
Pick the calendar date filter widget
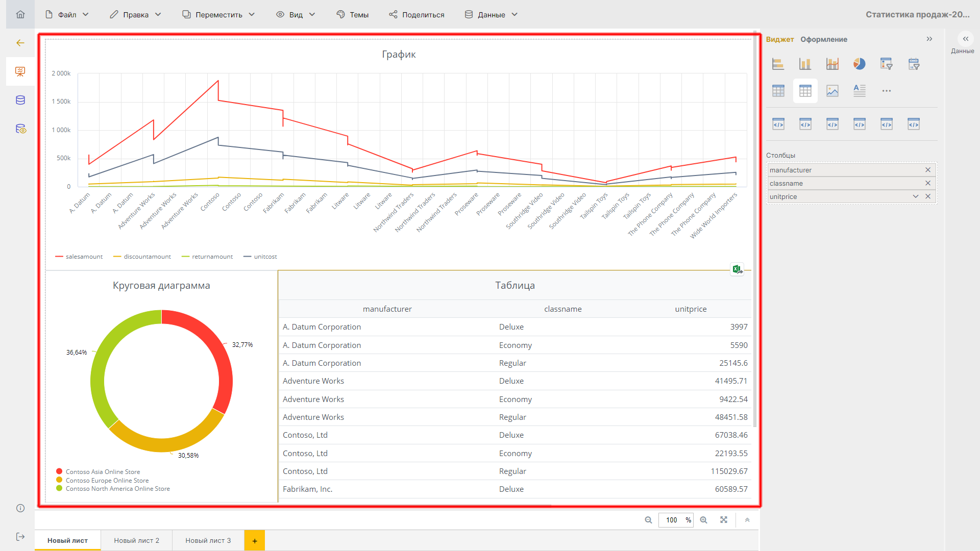[914, 64]
